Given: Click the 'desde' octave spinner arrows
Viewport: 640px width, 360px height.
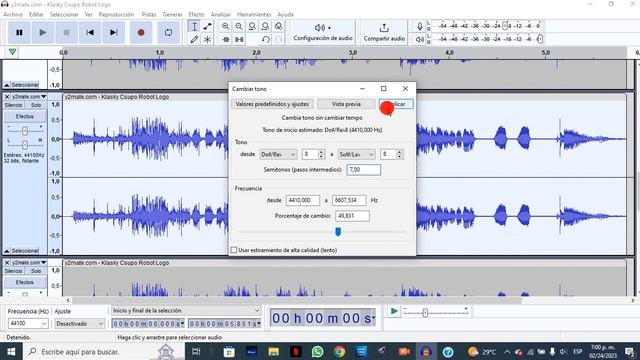Looking at the screenshot, I should pos(321,154).
